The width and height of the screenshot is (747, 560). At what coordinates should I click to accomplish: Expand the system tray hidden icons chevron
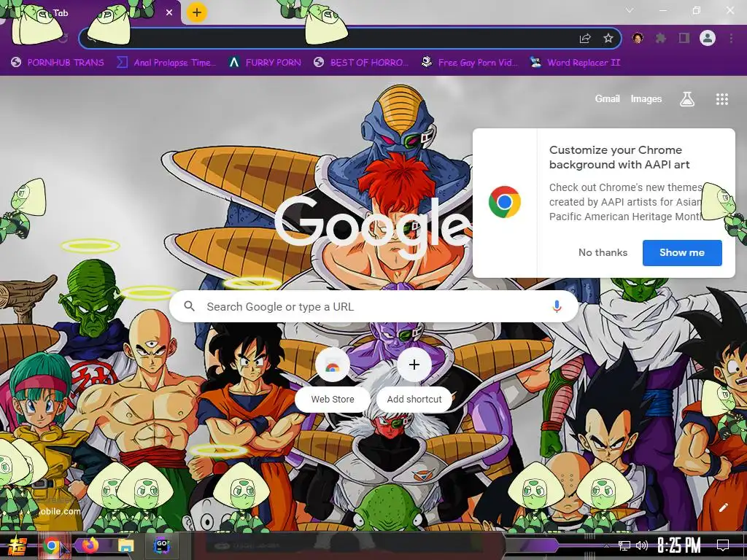coord(606,545)
